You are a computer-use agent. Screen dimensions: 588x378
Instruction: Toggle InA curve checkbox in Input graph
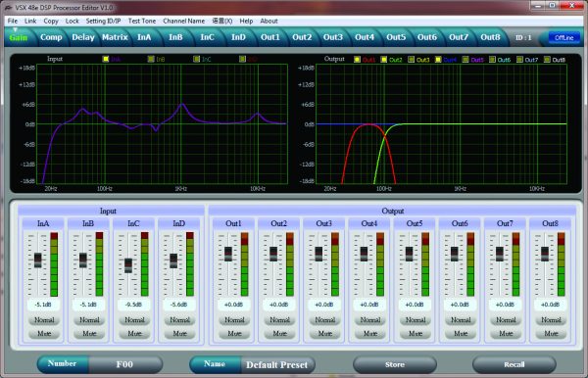(106, 59)
